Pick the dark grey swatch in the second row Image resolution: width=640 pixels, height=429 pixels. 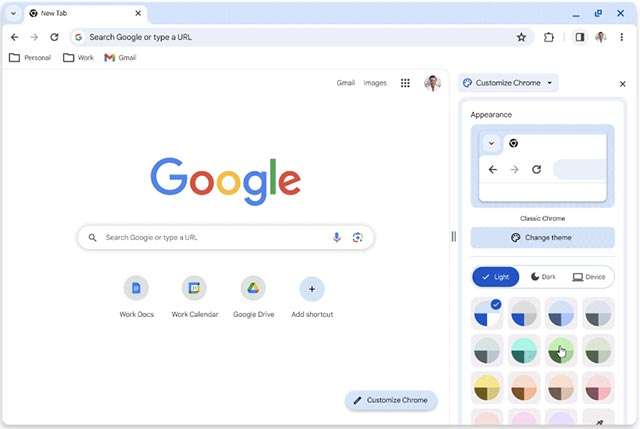(487, 351)
